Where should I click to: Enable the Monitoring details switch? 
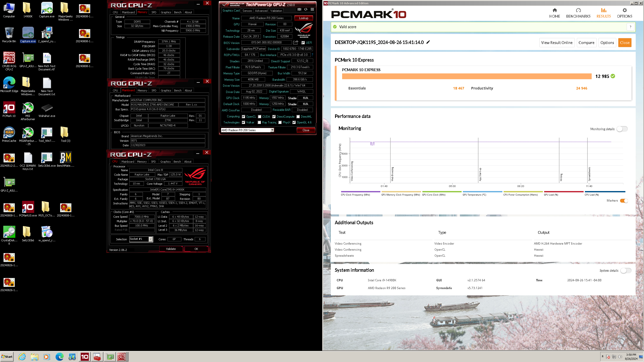pos(622,129)
